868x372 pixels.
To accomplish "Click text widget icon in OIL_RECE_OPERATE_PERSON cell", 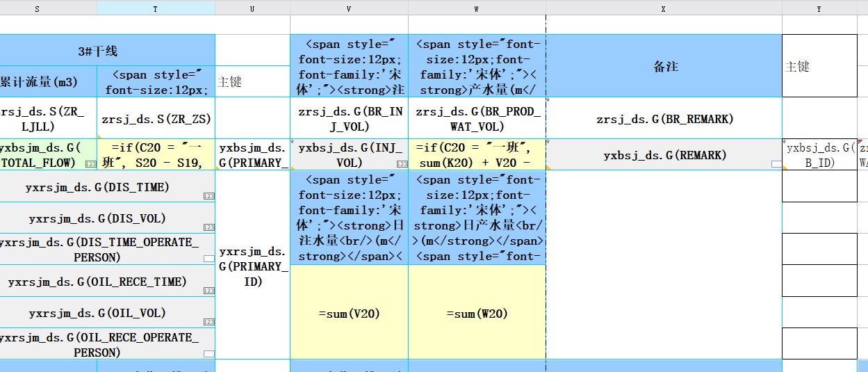I will (x=208, y=353).
